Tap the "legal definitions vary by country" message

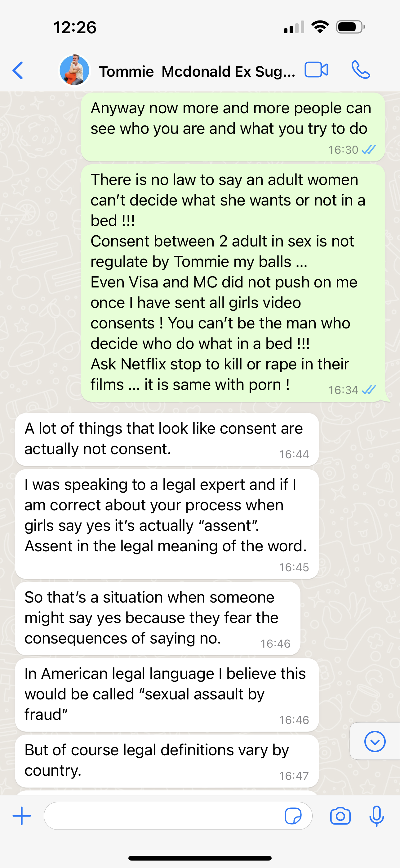pyautogui.click(x=167, y=761)
